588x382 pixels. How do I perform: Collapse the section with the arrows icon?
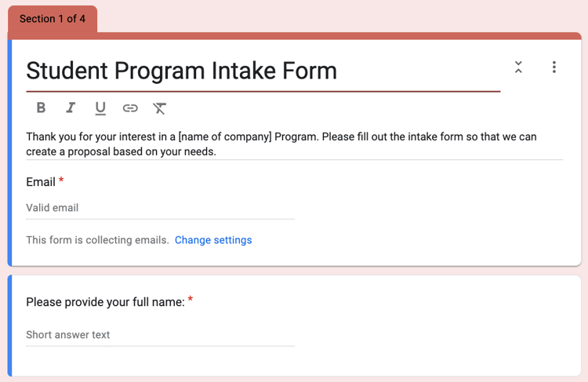pos(518,67)
